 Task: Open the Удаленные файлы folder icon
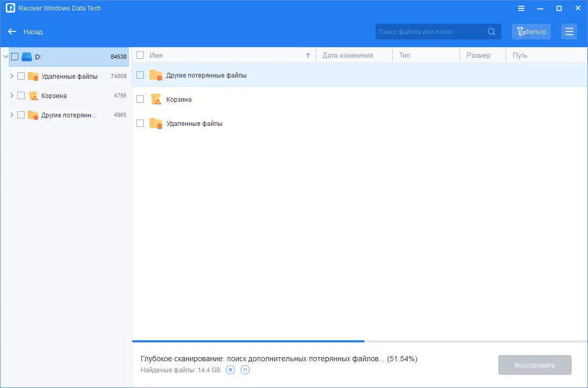pos(155,124)
